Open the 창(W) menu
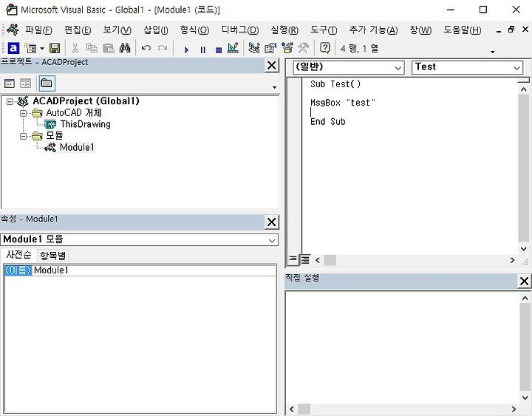The height and width of the screenshot is (416, 532). 420,30
